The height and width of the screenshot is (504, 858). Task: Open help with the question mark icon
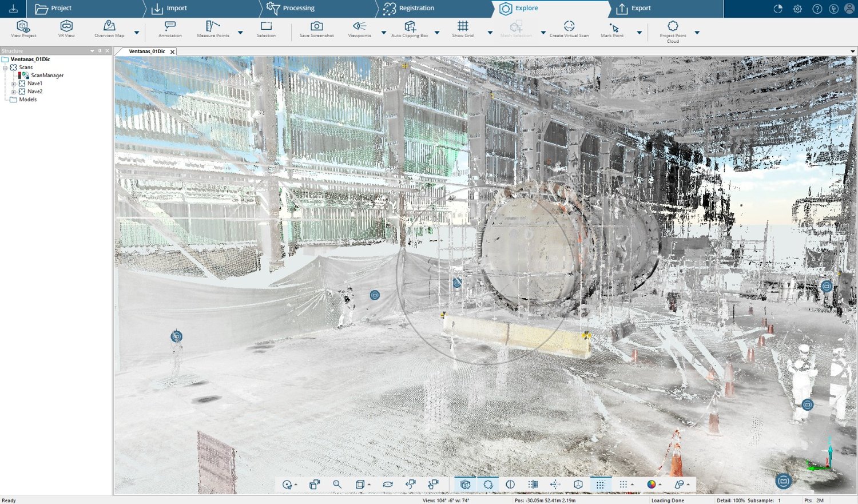tap(817, 9)
